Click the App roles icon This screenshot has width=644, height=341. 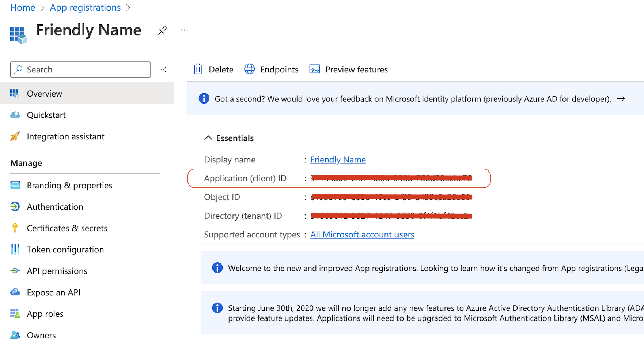click(x=15, y=314)
